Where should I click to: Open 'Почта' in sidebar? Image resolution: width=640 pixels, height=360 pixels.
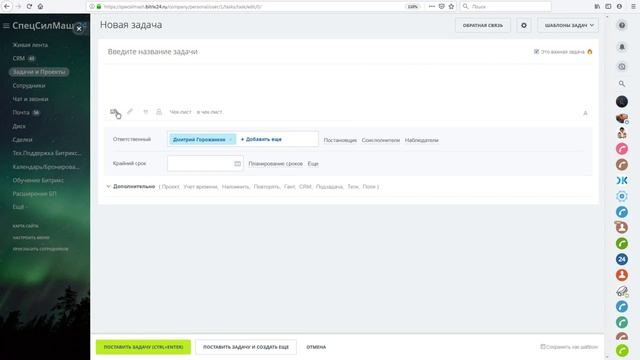(21, 112)
